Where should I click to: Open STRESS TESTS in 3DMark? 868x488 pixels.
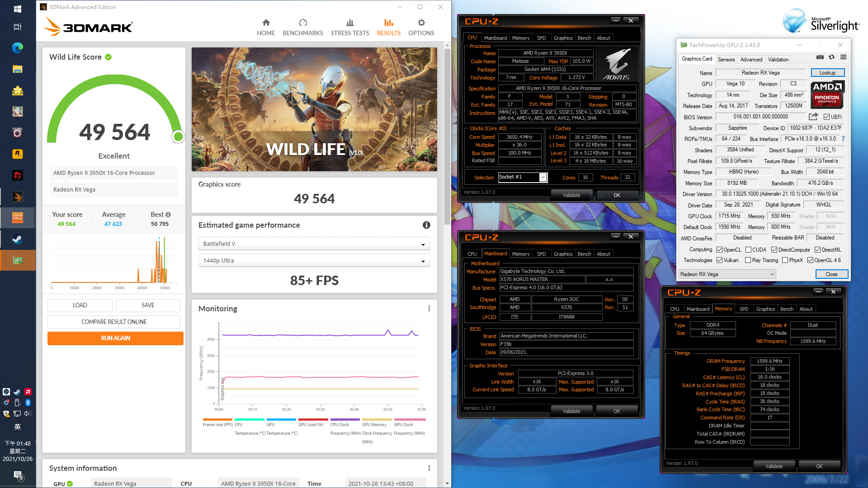click(x=350, y=28)
